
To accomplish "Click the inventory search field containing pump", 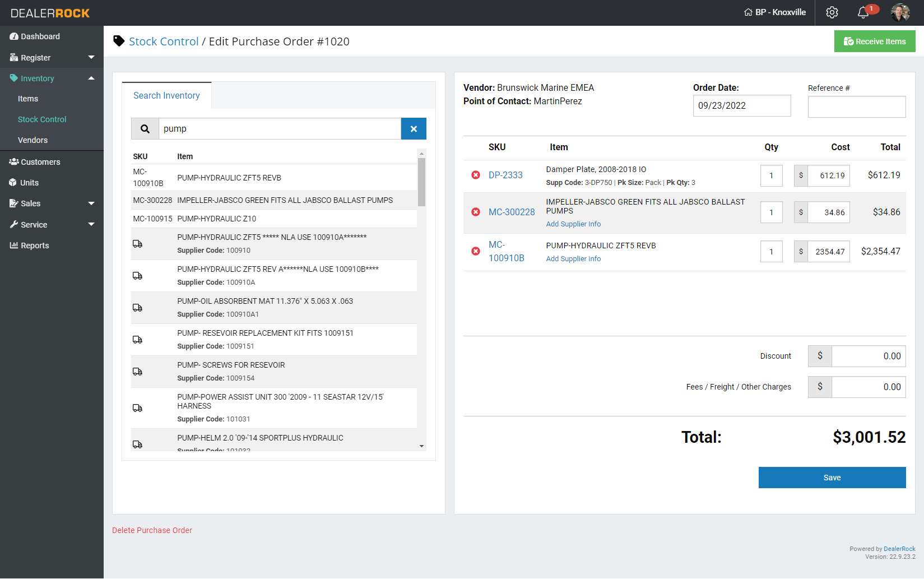I will tap(280, 129).
